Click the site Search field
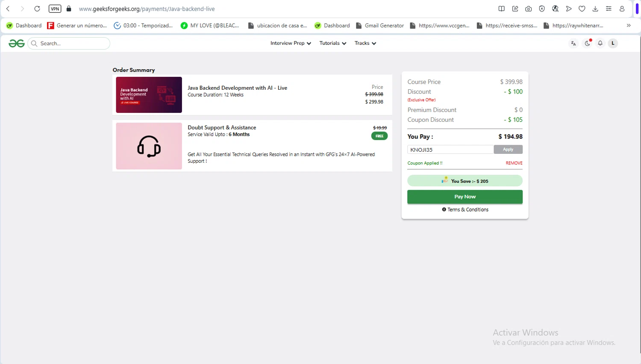 pyautogui.click(x=69, y=43)
